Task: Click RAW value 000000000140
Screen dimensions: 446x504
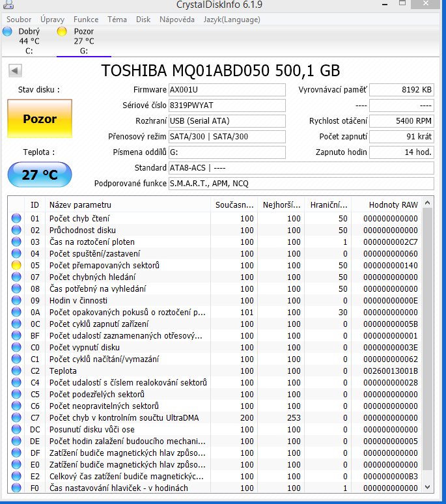Action: point(391,266)
